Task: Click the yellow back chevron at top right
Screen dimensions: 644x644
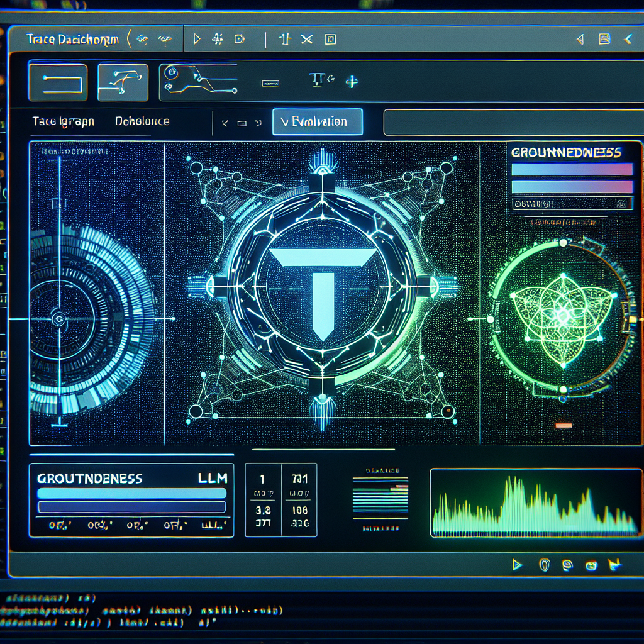Action: click(x=627, y=40)
